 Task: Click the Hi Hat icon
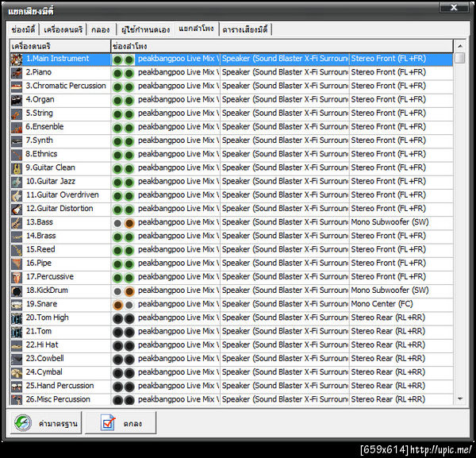click(17, 345)
